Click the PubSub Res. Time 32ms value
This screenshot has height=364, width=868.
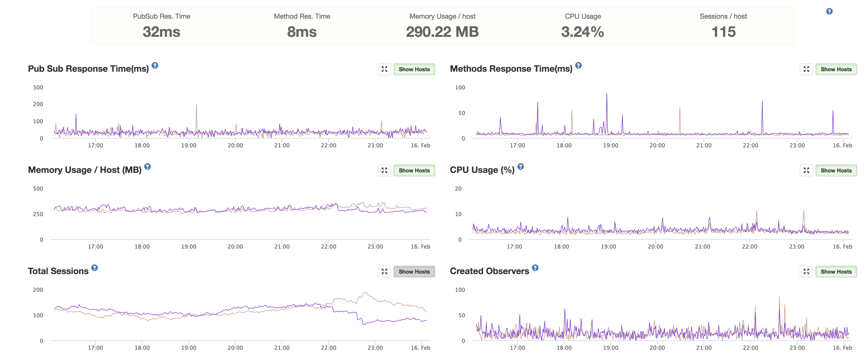tap(161, 32)
